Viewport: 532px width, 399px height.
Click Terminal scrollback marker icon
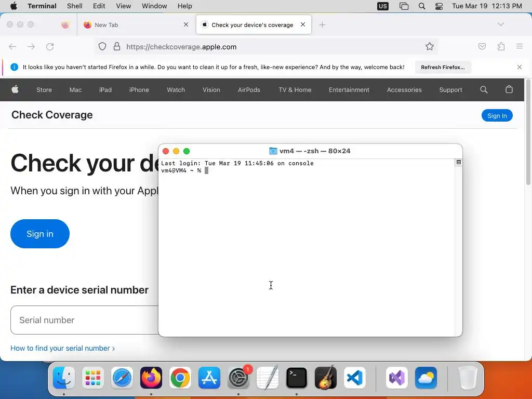tap(458, 163)
